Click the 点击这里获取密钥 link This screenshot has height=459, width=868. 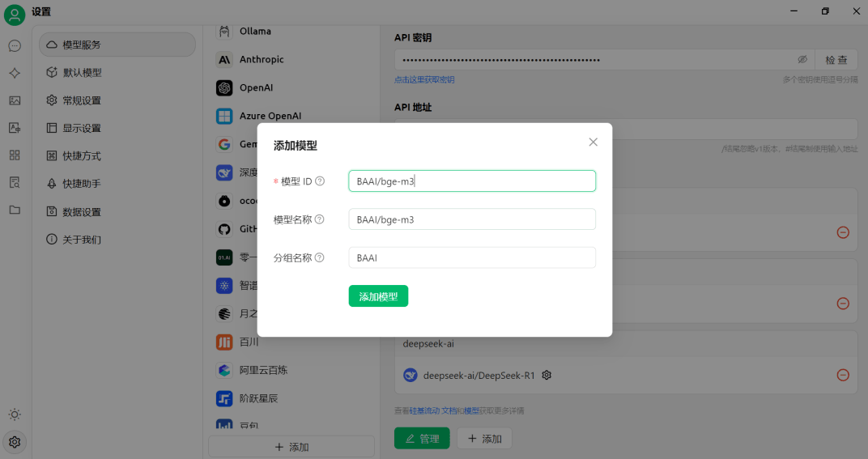click(424, 79)
